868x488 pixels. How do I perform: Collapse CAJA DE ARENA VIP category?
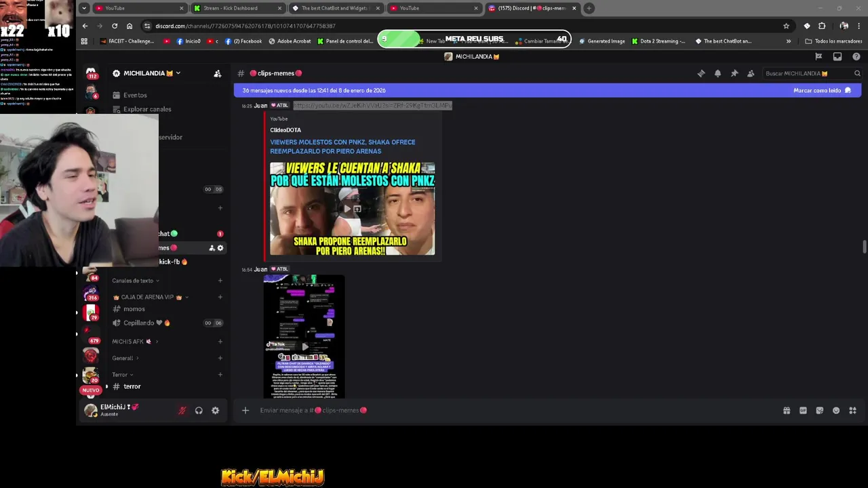coord(151,297)
